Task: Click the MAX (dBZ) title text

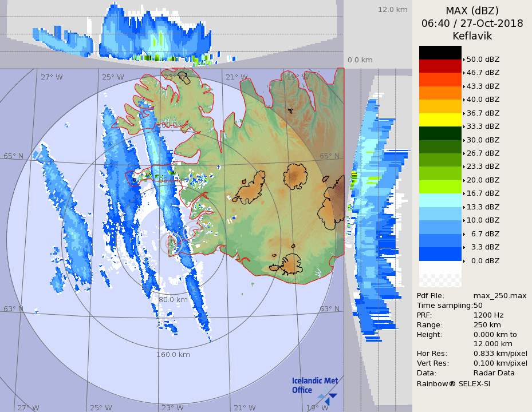Action: click(x=472, y=11)
